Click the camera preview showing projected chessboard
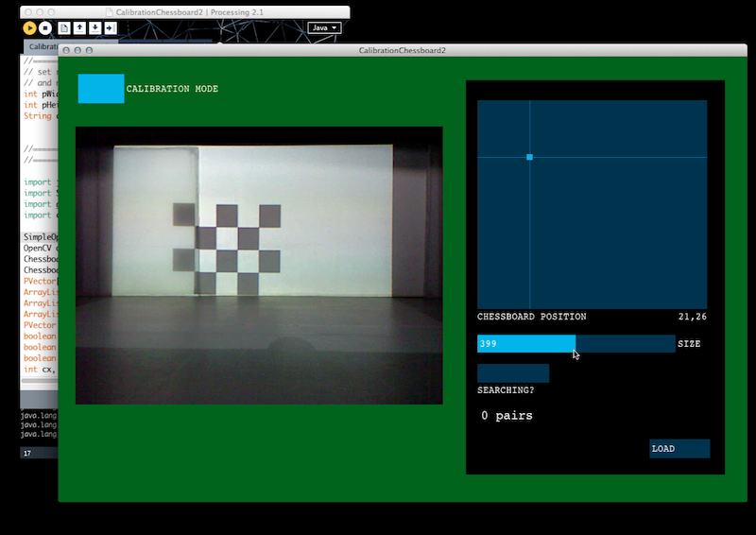The image size is (756, 535). [x=259, y=265]
